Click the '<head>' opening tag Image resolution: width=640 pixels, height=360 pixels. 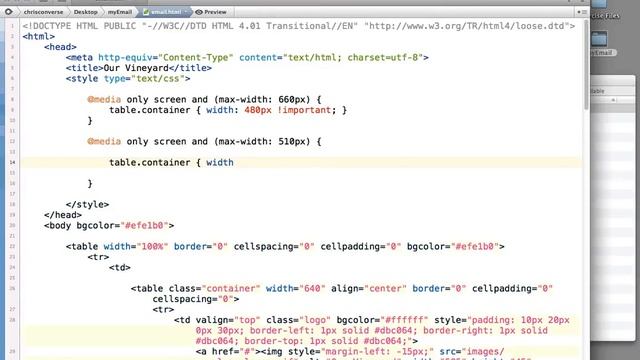[x=60, y=47]
